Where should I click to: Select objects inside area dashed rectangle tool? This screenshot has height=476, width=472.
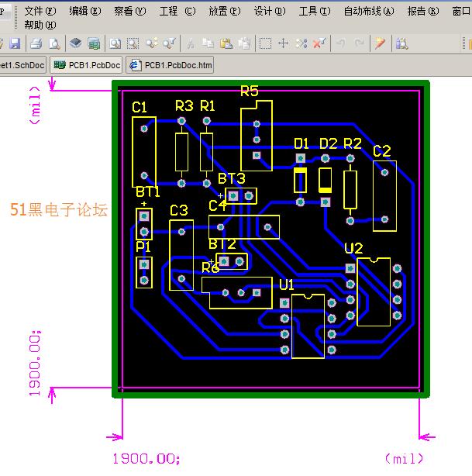(265, 43)
